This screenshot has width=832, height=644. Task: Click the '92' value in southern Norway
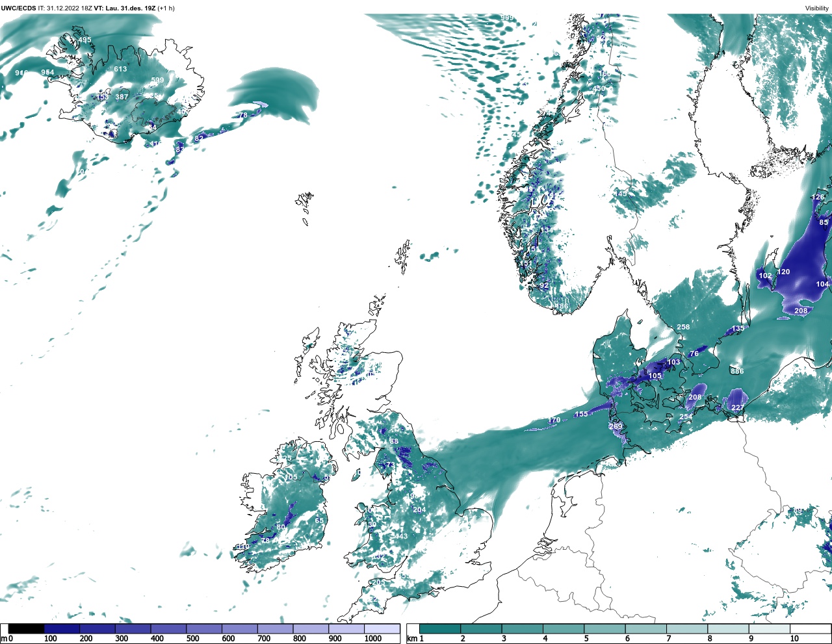[x=544, y=285]
